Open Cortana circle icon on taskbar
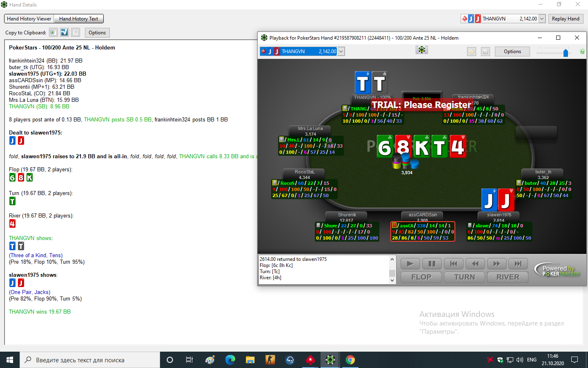Image resolution: width=588 pixels, height=368 pixels. tap(170, 360)
